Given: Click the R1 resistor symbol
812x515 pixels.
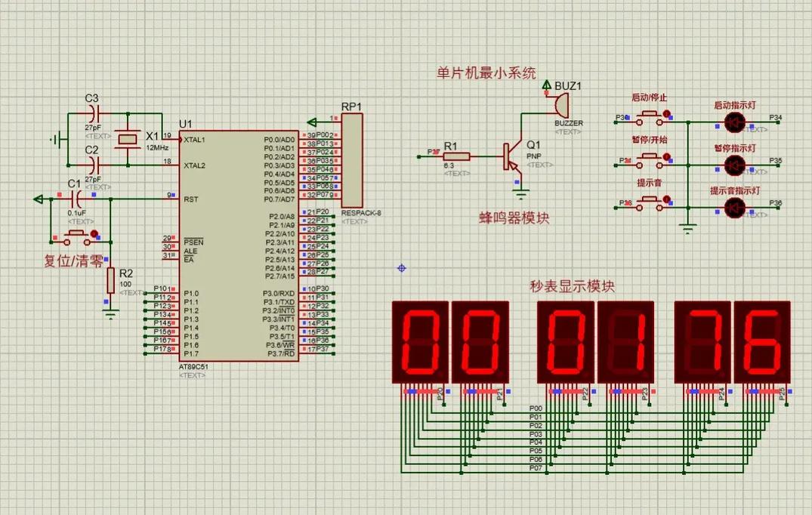Looking at the screenshot, I should click(x=456, y=156).
